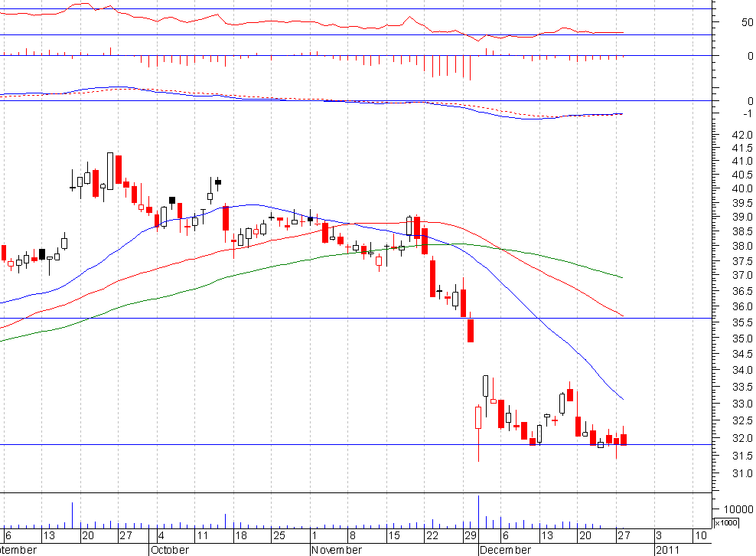Image resolution: width=756 pixels, height=556 pixels.
Task: Click the December 27 date label
Action: [624, 535]
